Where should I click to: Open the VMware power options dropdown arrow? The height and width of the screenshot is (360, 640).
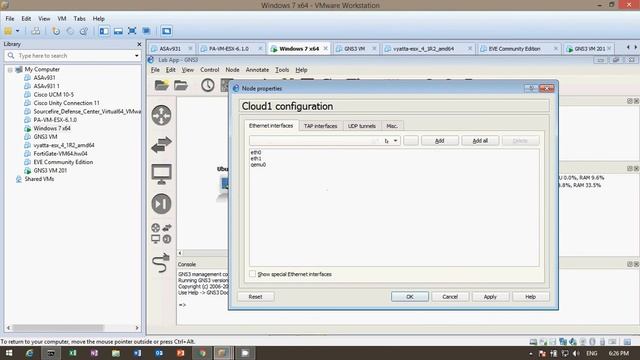[18, 31]
